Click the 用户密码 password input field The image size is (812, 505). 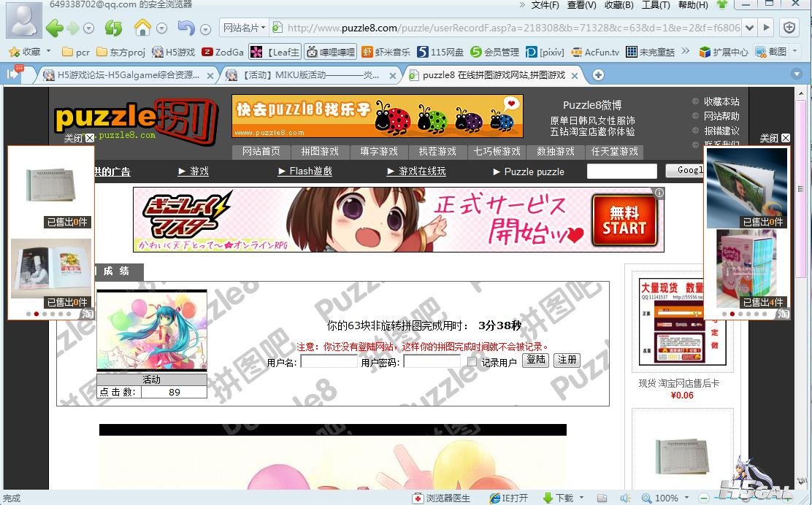432,362
